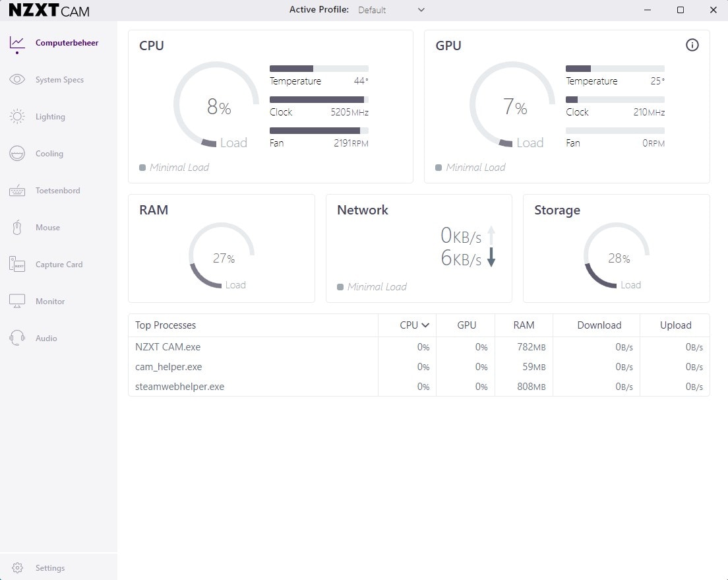Click CPU clock 5205MHz value
The image size is (728, 580).
(x=349, y=112)
